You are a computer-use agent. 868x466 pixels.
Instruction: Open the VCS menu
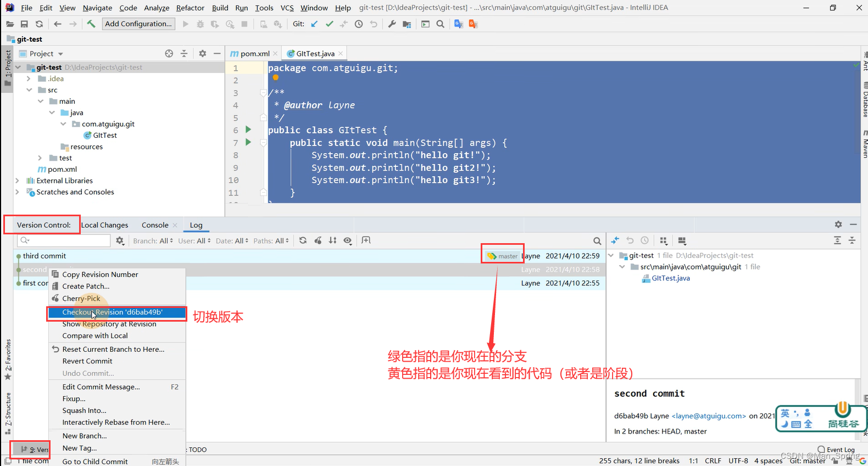click(287, 8)
